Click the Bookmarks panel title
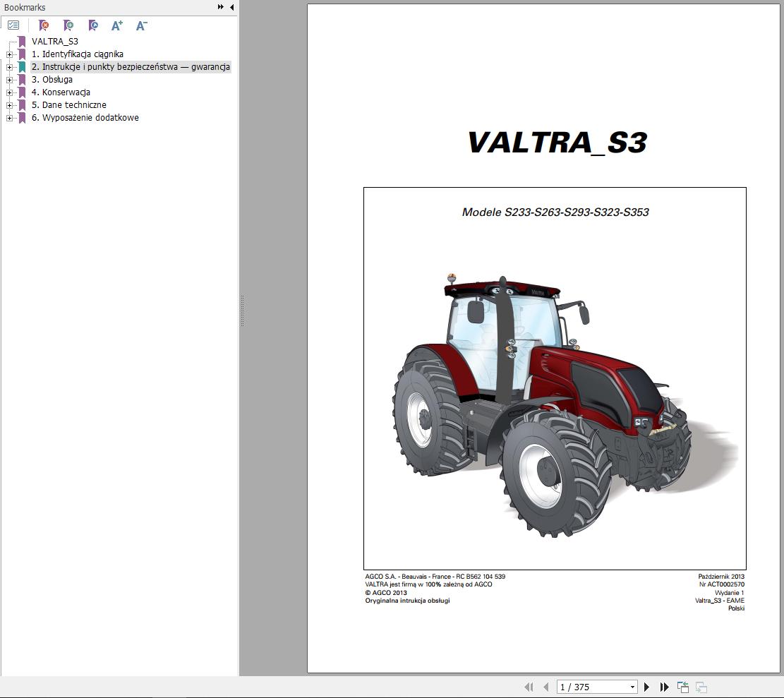The image size is (784, 698). tap(25, 8)
